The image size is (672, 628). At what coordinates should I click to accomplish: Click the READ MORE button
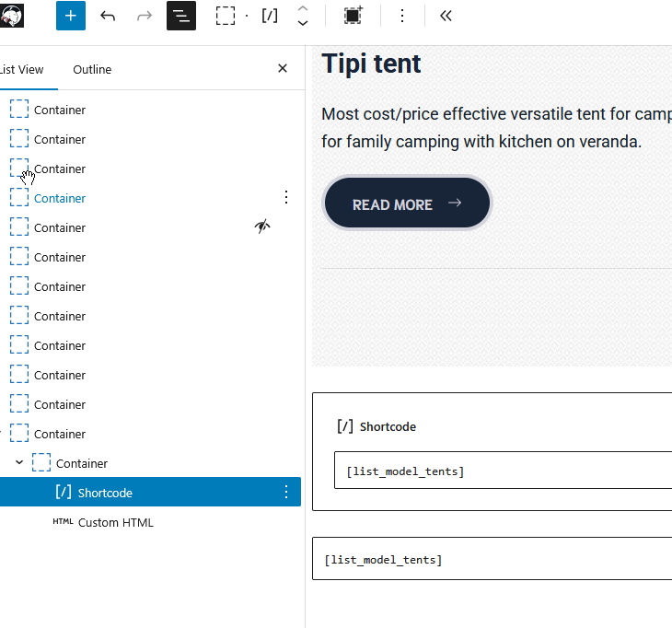407,204
